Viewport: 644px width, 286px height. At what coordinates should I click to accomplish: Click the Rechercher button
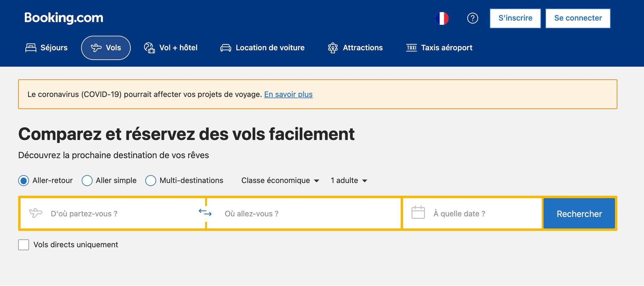coord(579,213)
